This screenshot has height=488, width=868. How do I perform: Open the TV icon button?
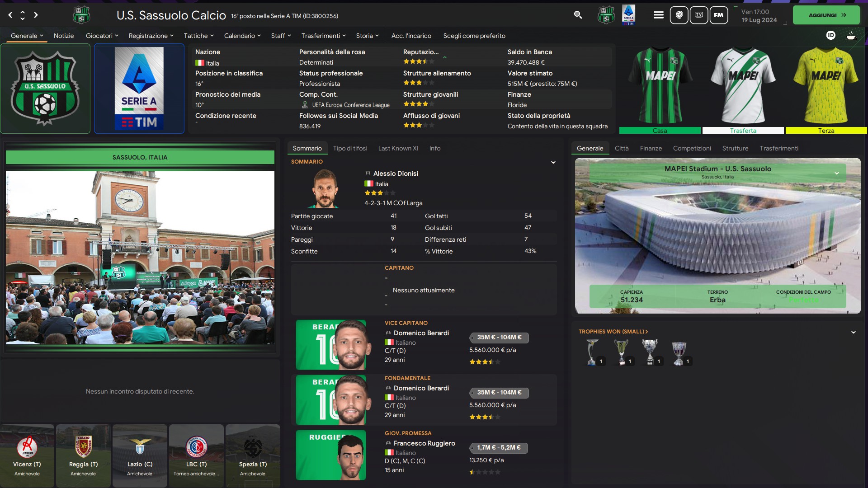point(698,15)
